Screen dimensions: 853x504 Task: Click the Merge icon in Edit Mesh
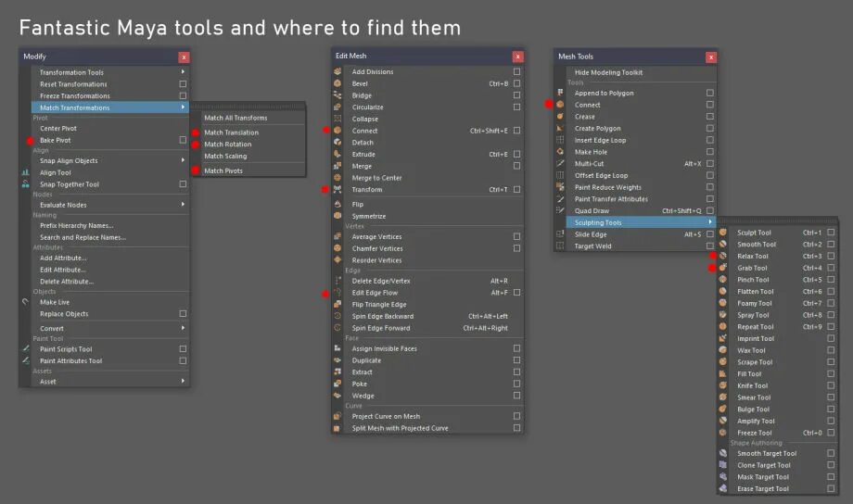point(337,166)
